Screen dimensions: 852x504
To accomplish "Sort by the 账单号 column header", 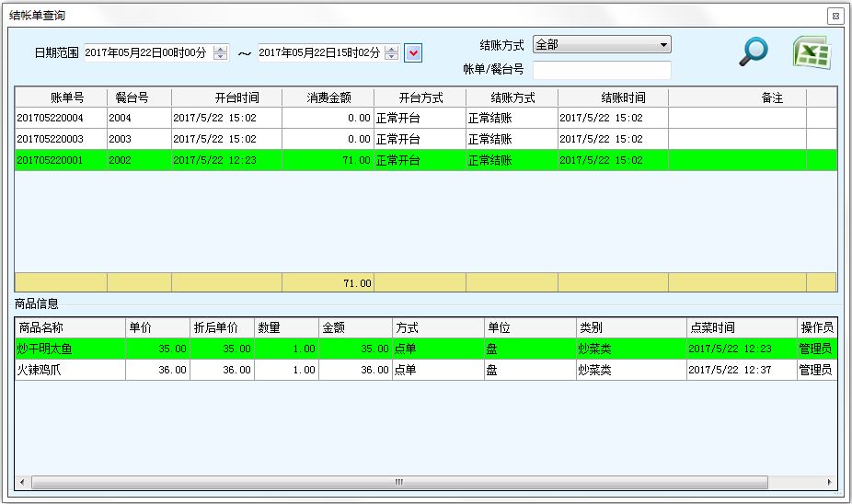I will pos(61,97).
